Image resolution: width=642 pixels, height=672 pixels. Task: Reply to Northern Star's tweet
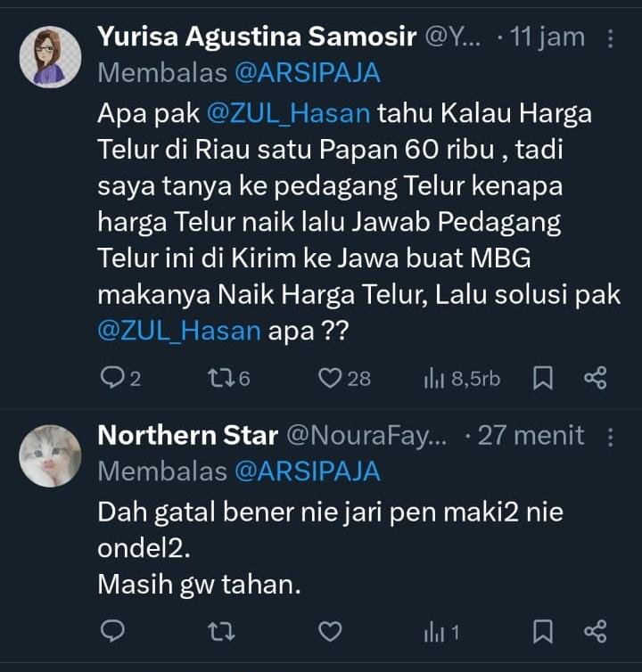(x=113, y=632)
